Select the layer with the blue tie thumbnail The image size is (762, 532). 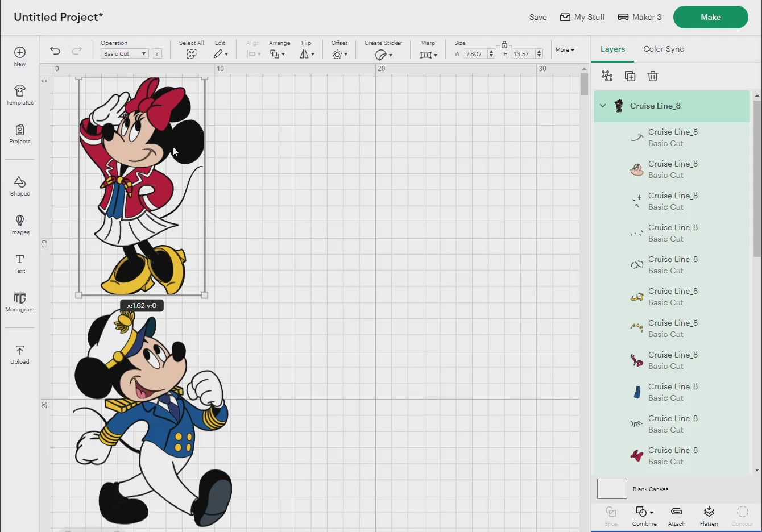(x=672, y=392)
